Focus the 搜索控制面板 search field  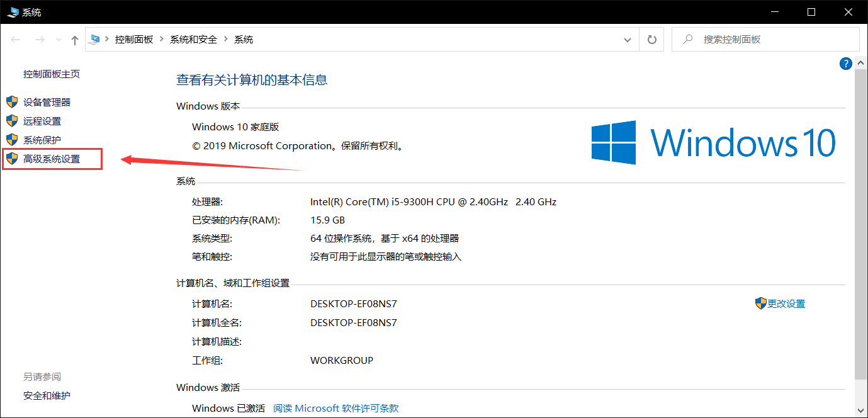[765, 39]
